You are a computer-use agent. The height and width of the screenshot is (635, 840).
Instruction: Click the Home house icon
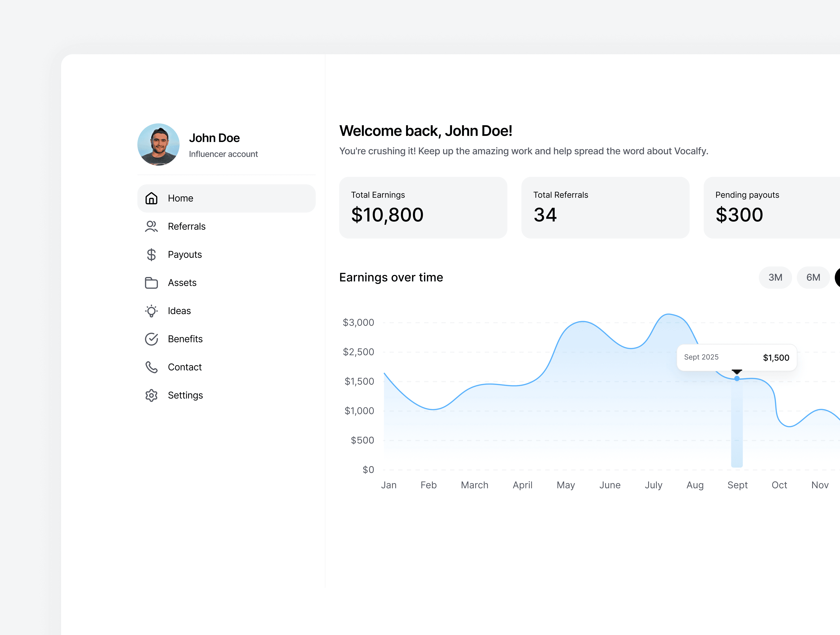(x=151, y=198)
